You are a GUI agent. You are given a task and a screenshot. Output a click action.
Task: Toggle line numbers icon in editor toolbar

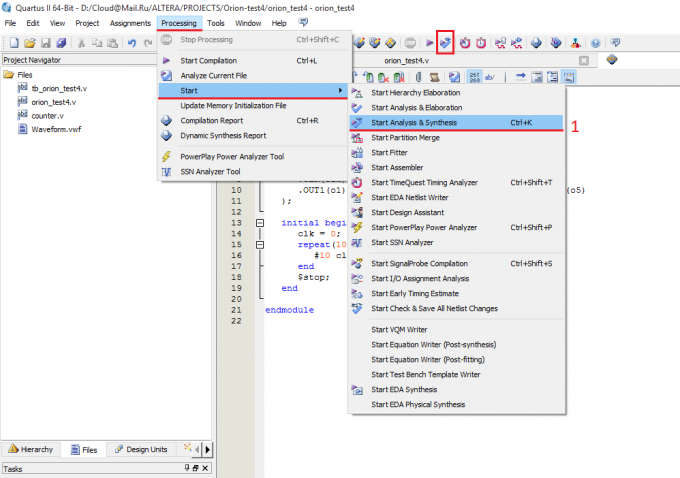click(475, 77)
